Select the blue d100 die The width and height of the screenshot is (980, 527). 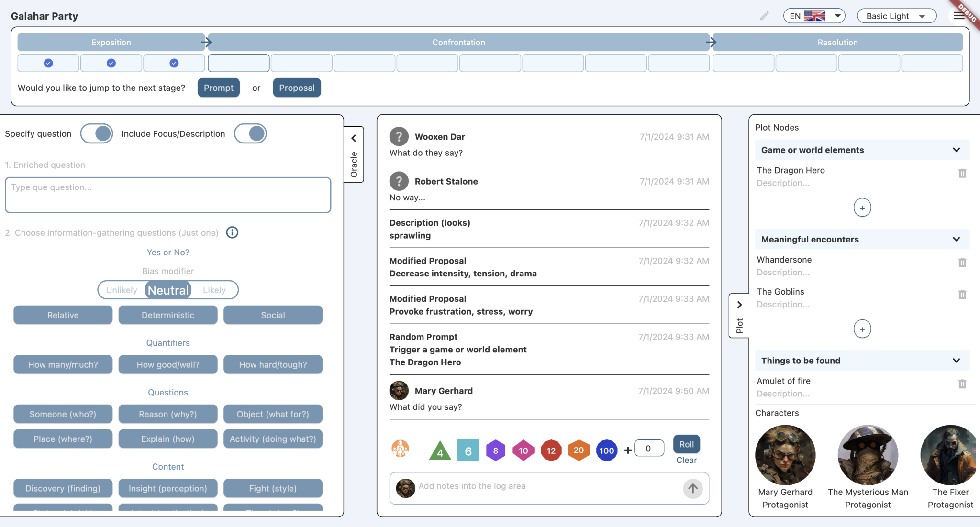point(607,450)
